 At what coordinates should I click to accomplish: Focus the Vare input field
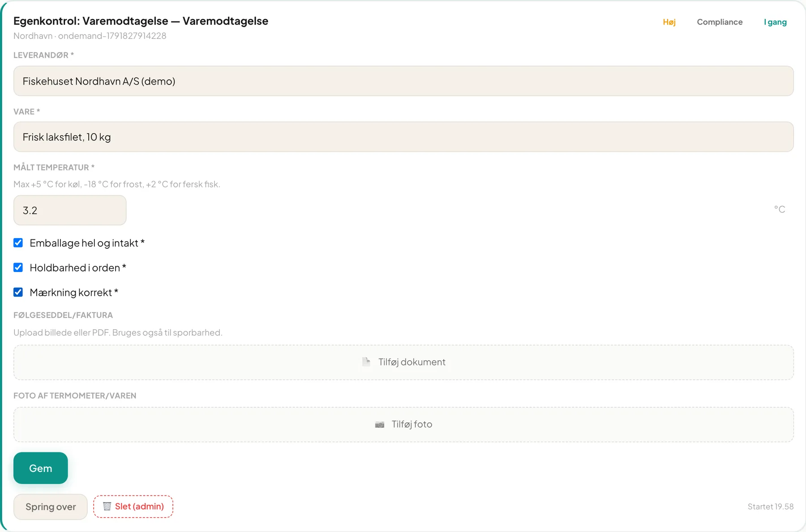403,137
